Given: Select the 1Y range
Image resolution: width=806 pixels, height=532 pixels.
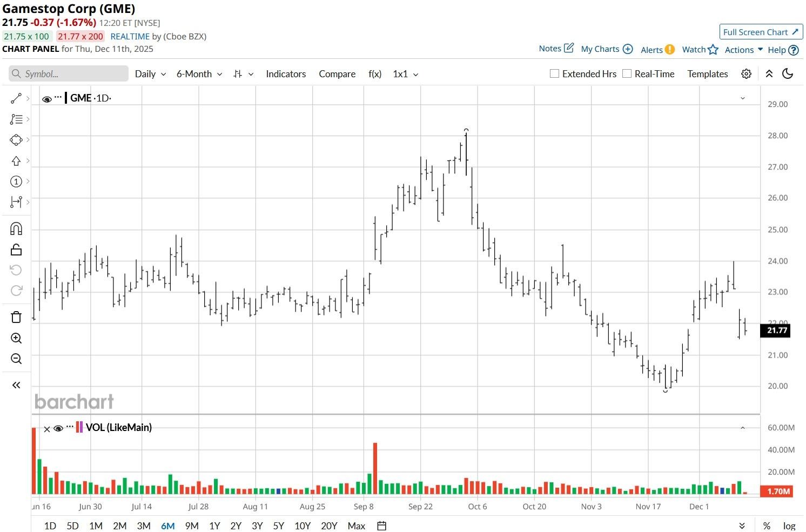Looking at the screenshot, I should point(214,526).
